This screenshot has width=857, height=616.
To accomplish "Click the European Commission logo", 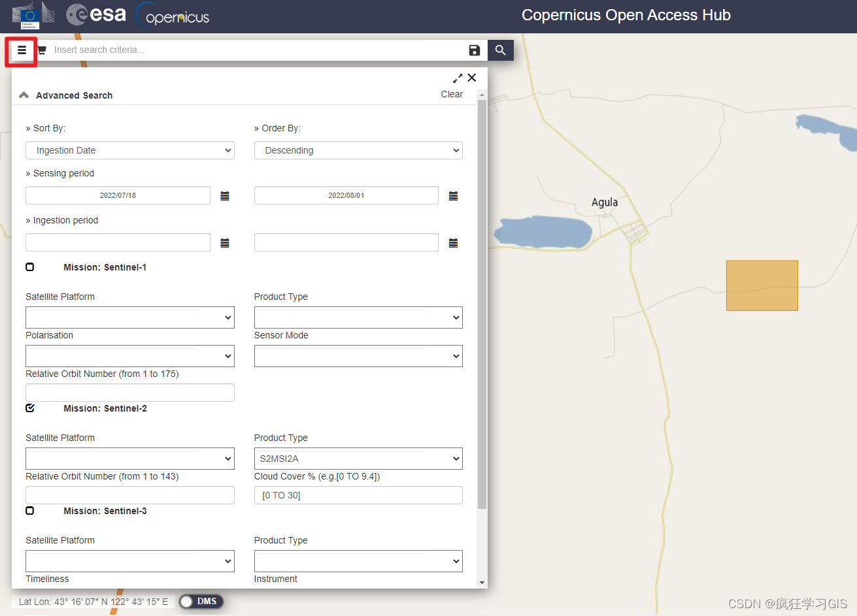I will [x=33, y=16].
